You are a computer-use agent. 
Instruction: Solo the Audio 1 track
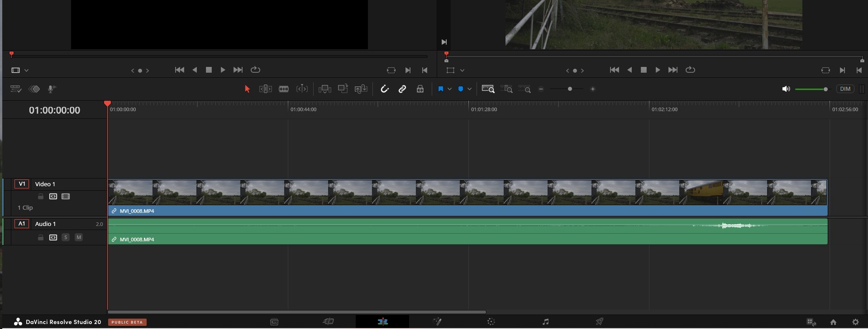click(66, 237)
